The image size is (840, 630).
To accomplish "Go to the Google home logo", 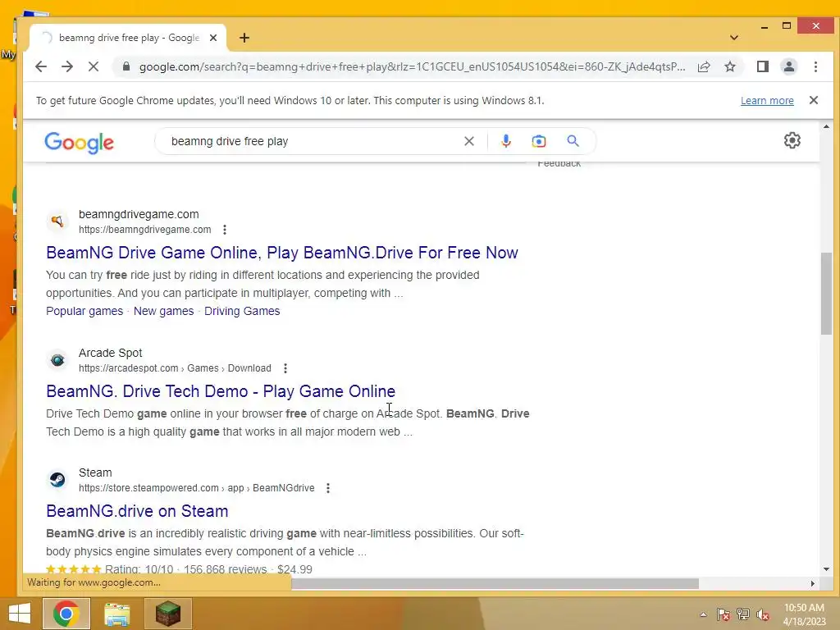I will [x=80, y=143].
